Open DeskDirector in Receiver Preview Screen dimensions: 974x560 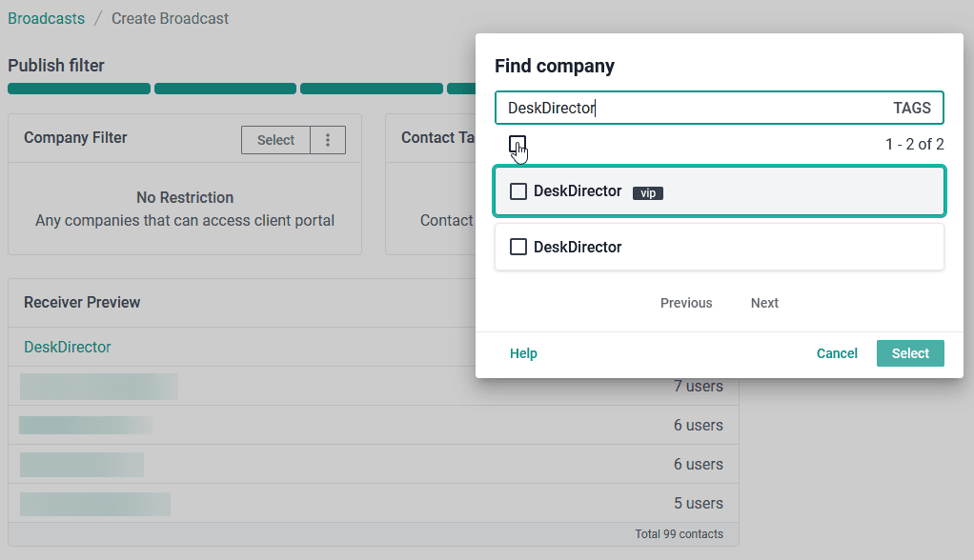click(x=67, y=347)
